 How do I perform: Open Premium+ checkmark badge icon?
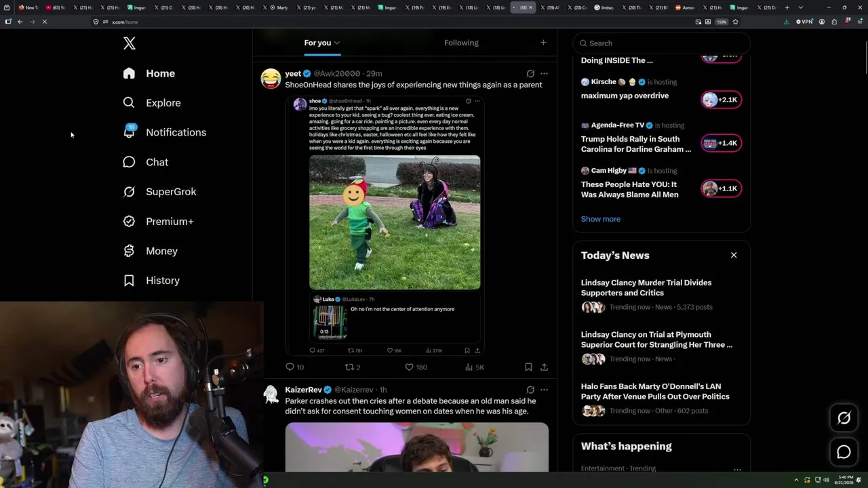pyautogui.click(x=129, y=222)
